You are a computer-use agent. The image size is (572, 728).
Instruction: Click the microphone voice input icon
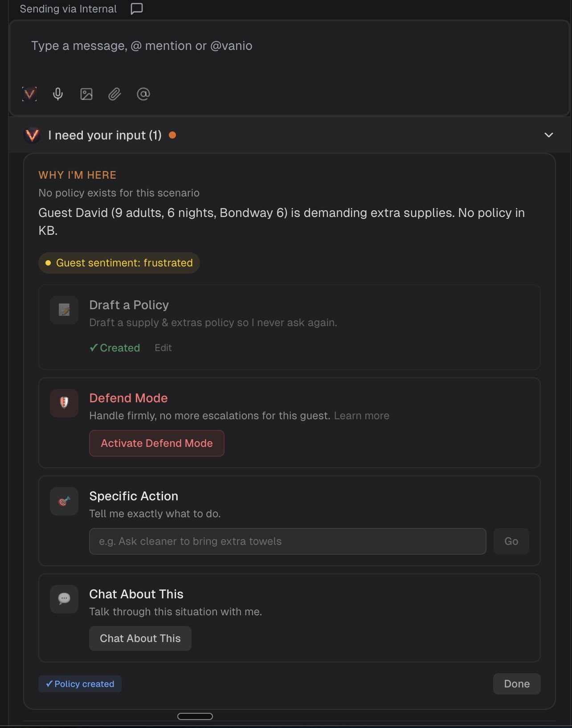[58, 94]
